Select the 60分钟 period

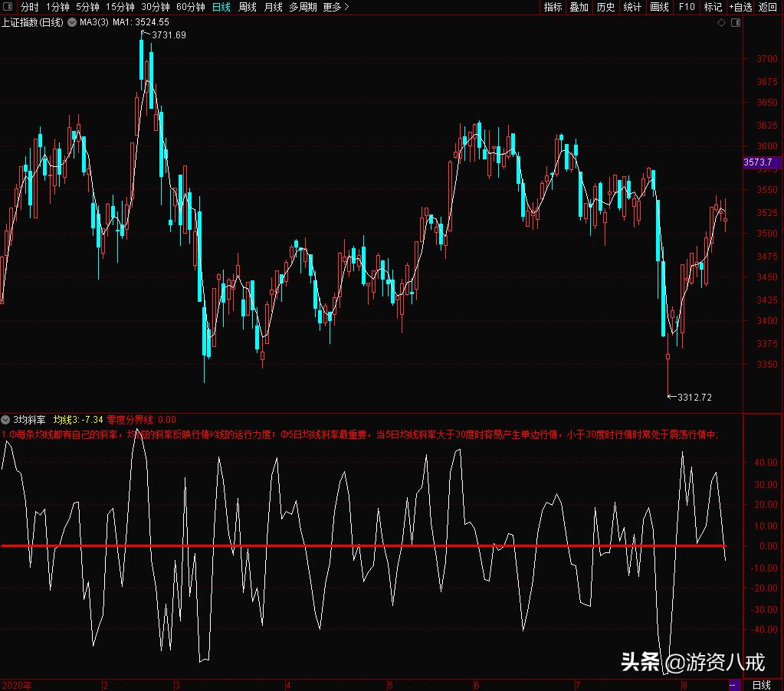point(191,7)
